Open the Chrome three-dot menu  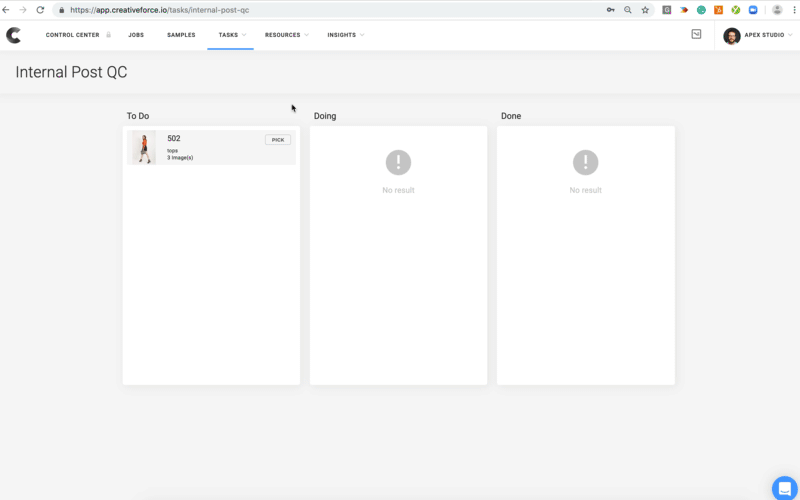794,10
